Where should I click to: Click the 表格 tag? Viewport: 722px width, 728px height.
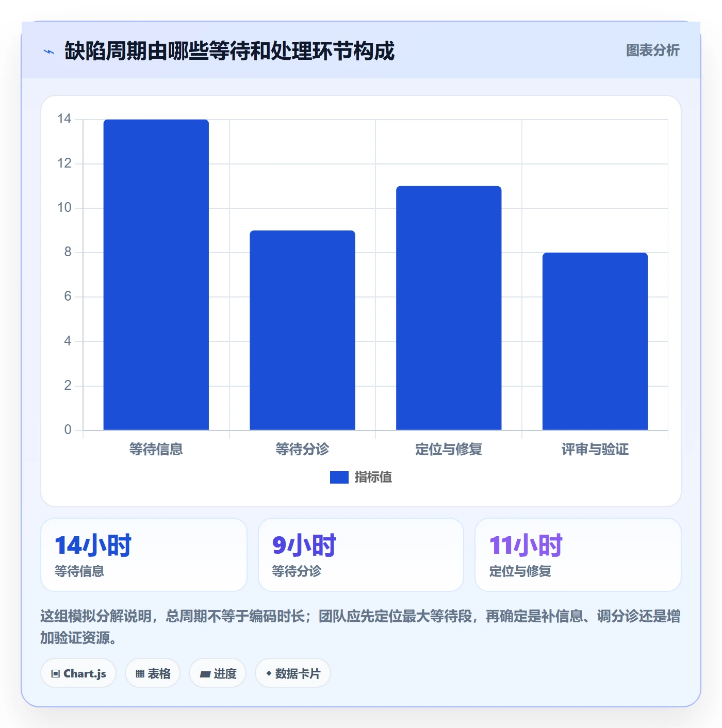point(153,673)
